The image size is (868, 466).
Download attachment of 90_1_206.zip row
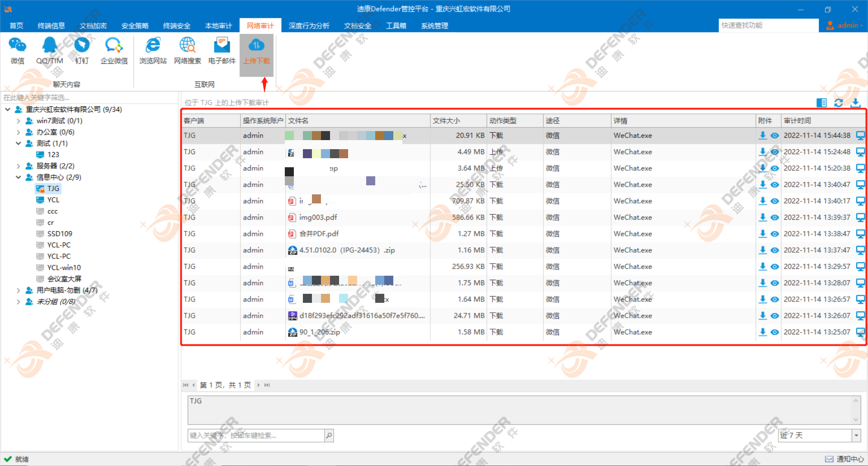coord(763,332)
